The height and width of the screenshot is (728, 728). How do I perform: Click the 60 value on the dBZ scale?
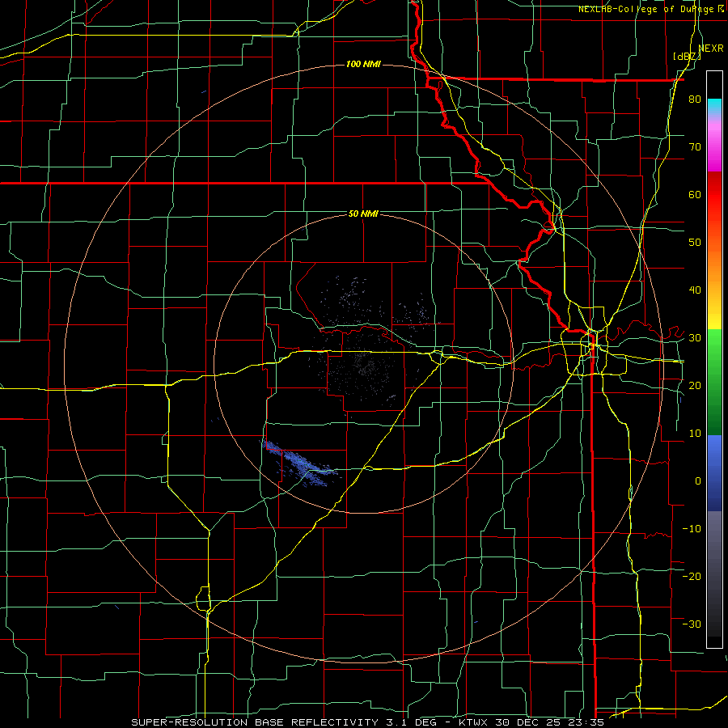click(x=695, y=194)
